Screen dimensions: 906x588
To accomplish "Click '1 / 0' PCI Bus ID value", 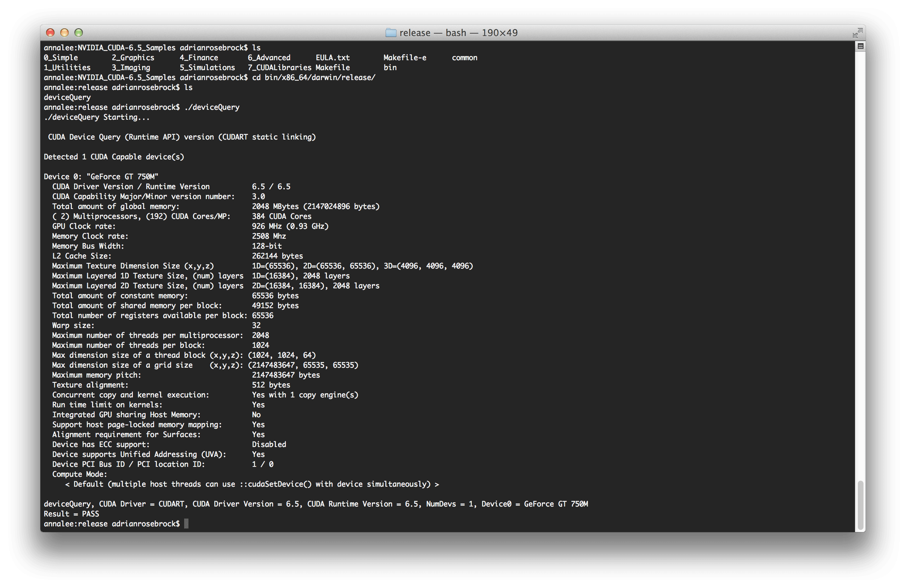I will [x=263, y=464].
